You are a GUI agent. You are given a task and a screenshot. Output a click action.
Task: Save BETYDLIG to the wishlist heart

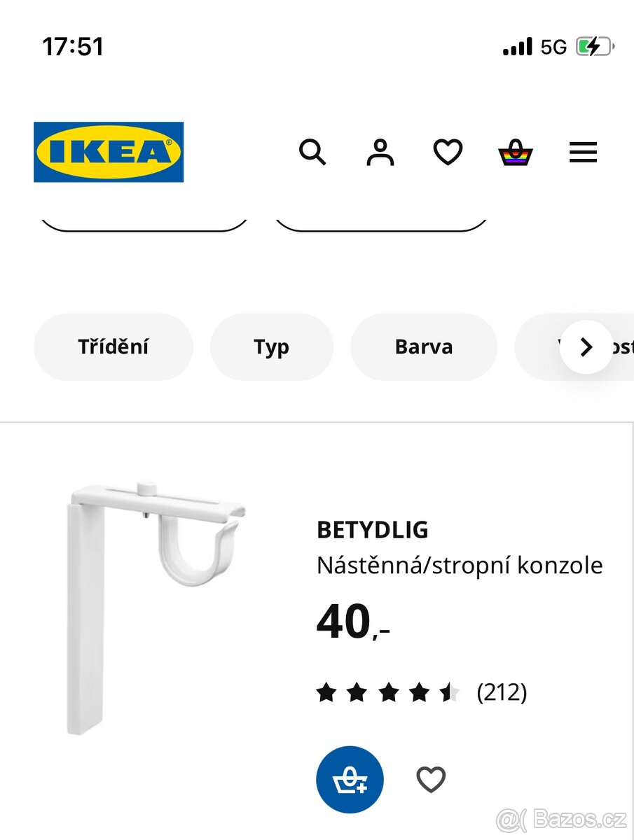point(431,779)
